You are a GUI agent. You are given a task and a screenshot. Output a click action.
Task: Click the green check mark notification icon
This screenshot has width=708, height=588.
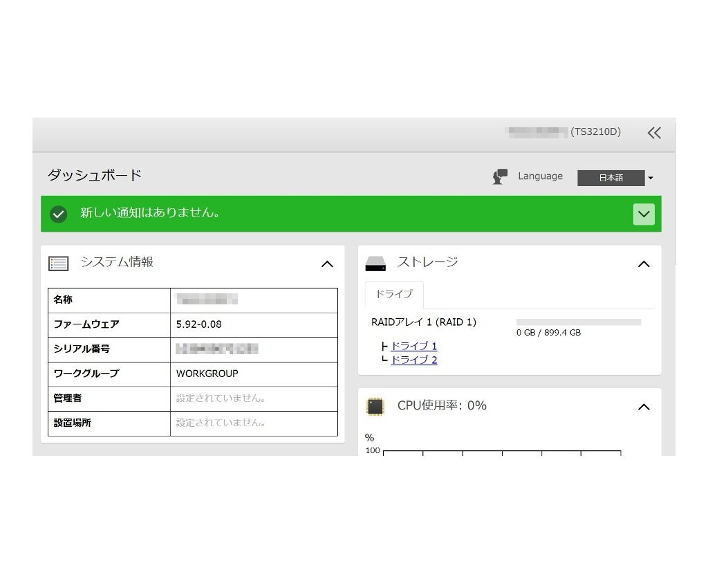pyautogui.click(x=58, y=214)
